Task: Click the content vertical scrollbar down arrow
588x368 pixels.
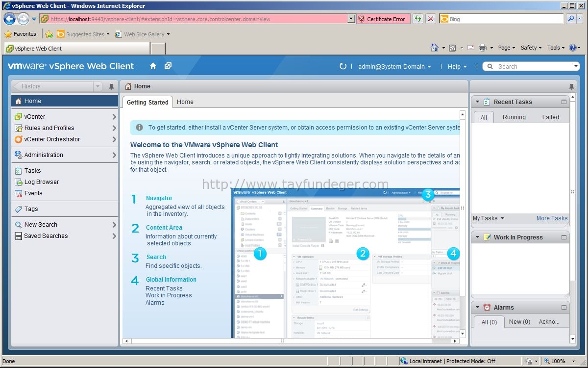Action: pyautogui.click(x=462, y=333)
